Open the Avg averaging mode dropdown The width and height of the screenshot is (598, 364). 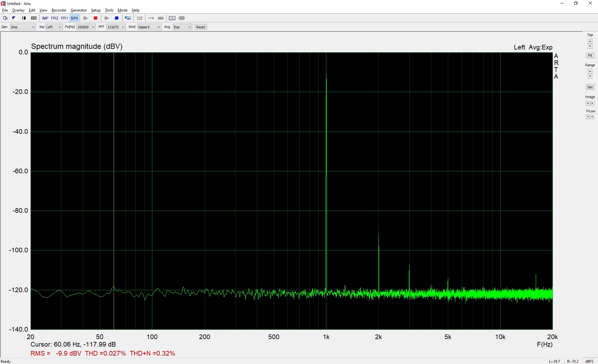(x=183, y=27)
